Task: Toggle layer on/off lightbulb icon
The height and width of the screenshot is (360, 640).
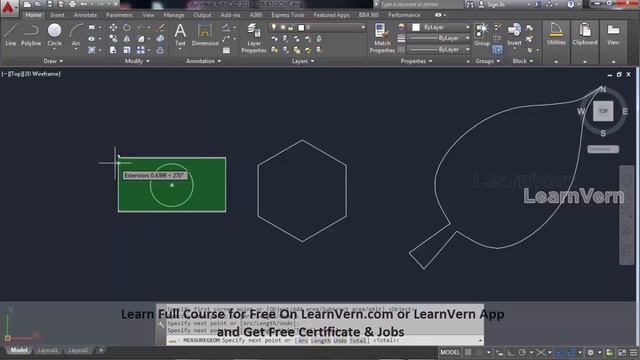Action: (274, 27)
